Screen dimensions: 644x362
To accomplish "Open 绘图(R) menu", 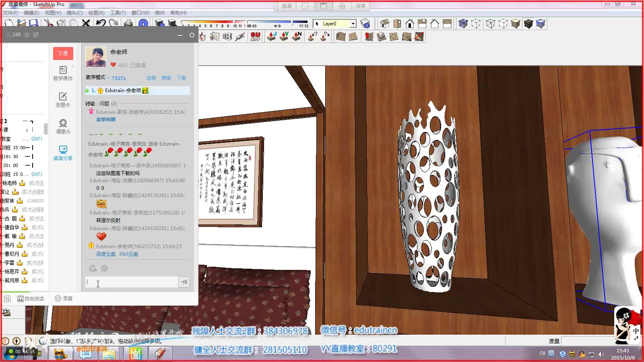I will click(x=96, y=12).
